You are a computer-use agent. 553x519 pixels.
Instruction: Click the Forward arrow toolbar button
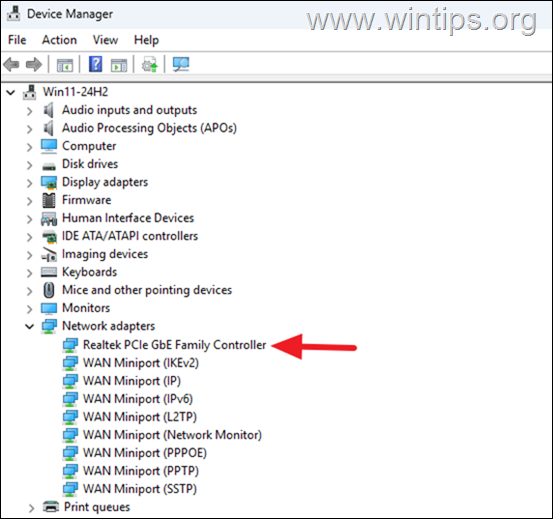pyautogui.click(x=34, y=65)
